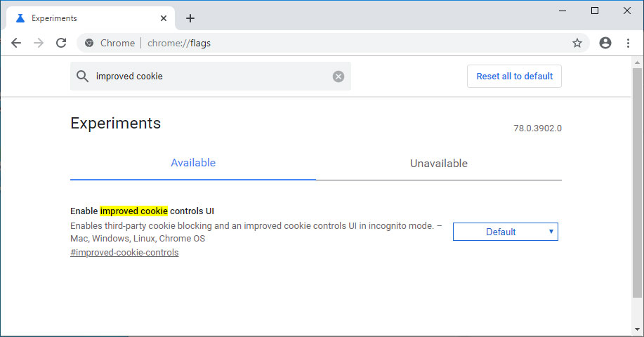Click Reset all to default button
Screen dimensions: 644x337
514,76
